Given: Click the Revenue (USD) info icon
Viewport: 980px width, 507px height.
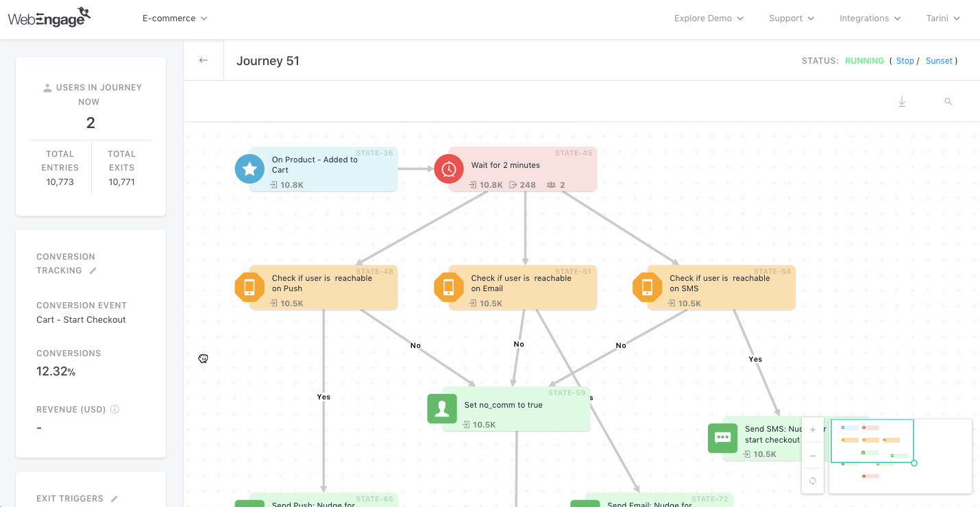Looking at the screenshot, I should (114, 410).
